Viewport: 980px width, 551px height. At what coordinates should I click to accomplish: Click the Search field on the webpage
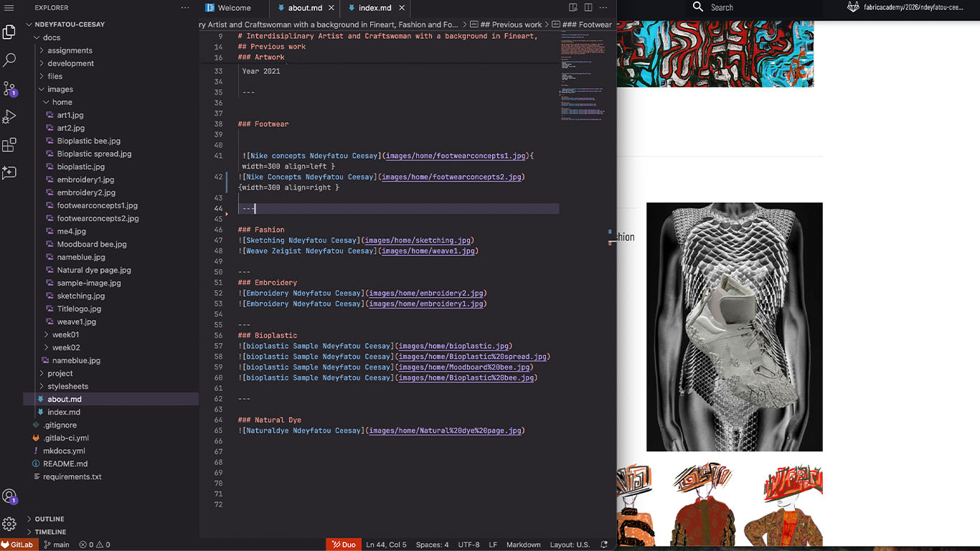pyautogui.click(x=753, y=8)
